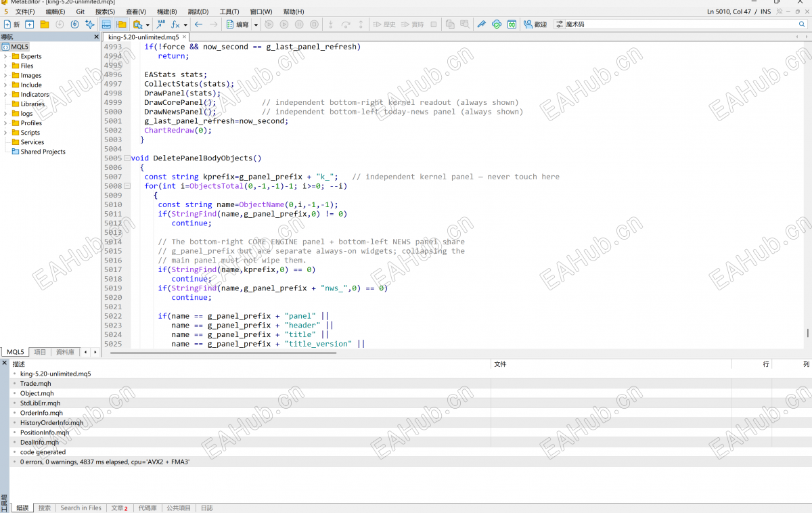Select the Scripts folder in navigator
812x513 pixels.
(x=26, y=133)
